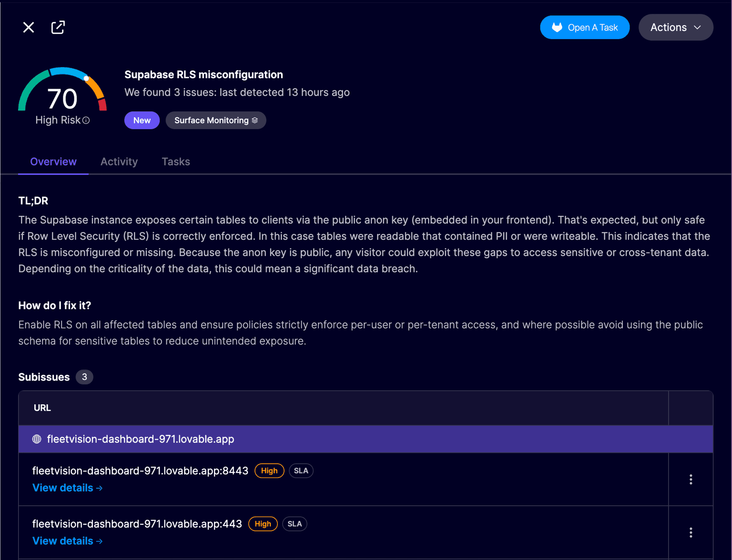Click High badge on port 8443 subissue
The width and height of the screenshot is (732, 560).
(x=269, y=471)
